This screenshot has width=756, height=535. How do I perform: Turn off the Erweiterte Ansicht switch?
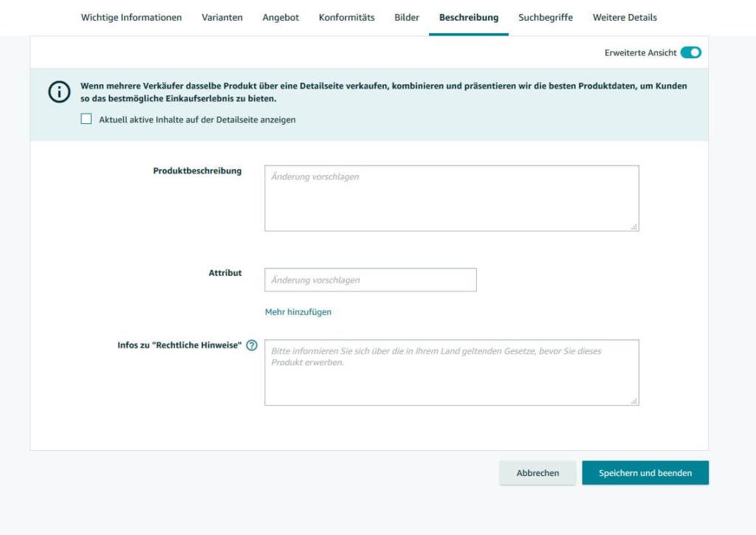[x=690, y=52]
